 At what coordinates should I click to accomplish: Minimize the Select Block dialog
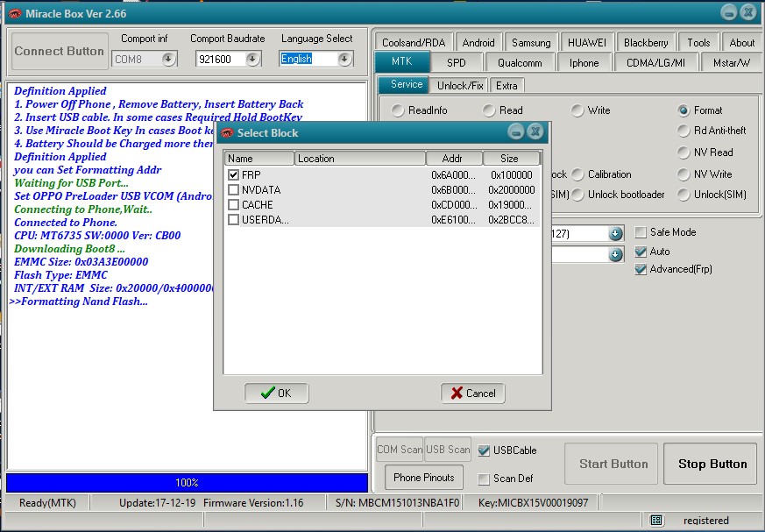[515, 131]
